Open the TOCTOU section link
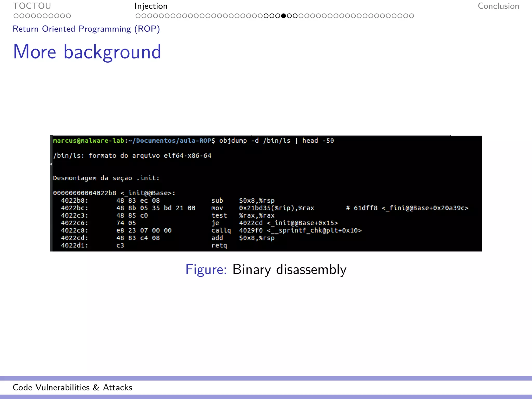Image resolution: width=532 pixels, height=399 pixels. click(x=32, y=6)
